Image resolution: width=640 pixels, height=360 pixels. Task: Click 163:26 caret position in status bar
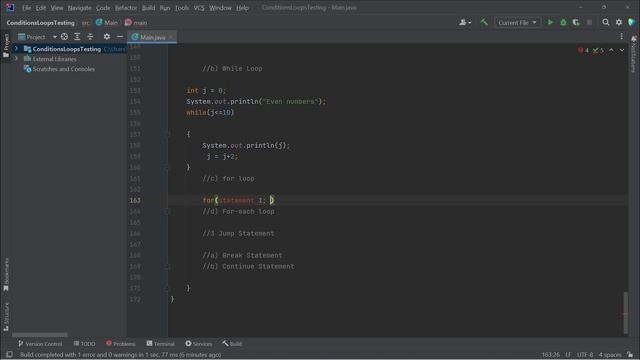click(551, 355)
